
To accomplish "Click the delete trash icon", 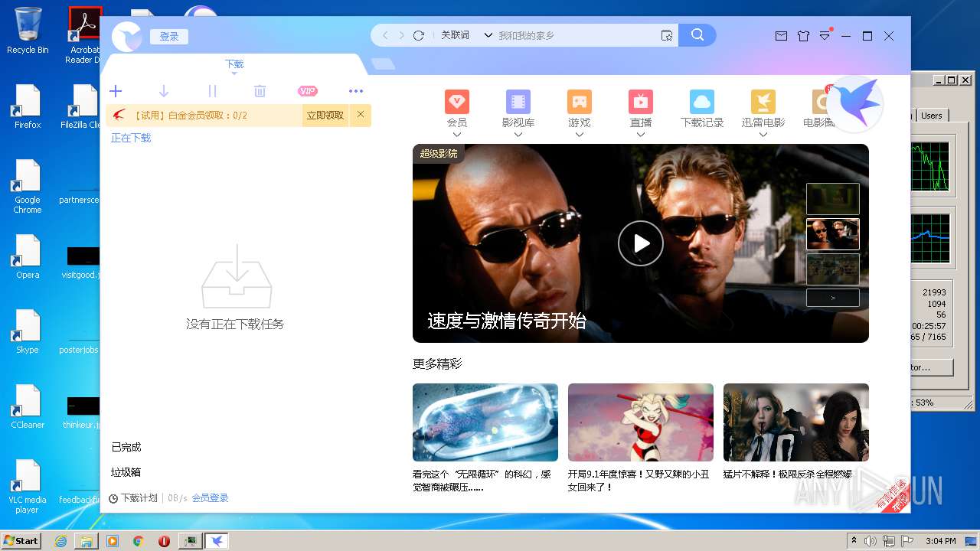I will click(x=260, y=91).
